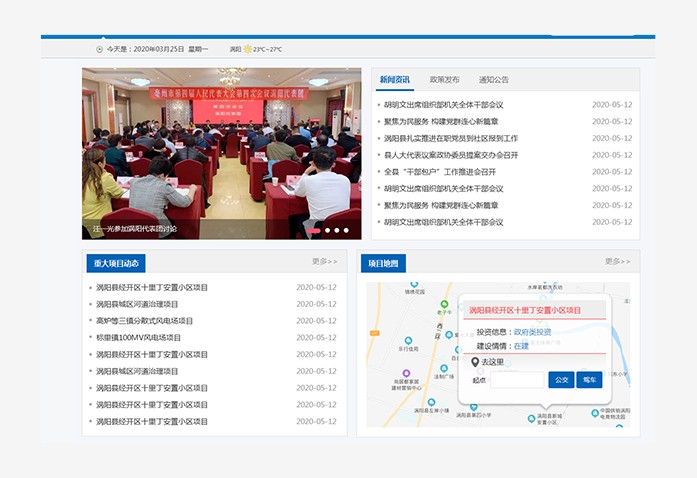
Task: Click the 投资信息 label in popup
Action: point(492,332)
